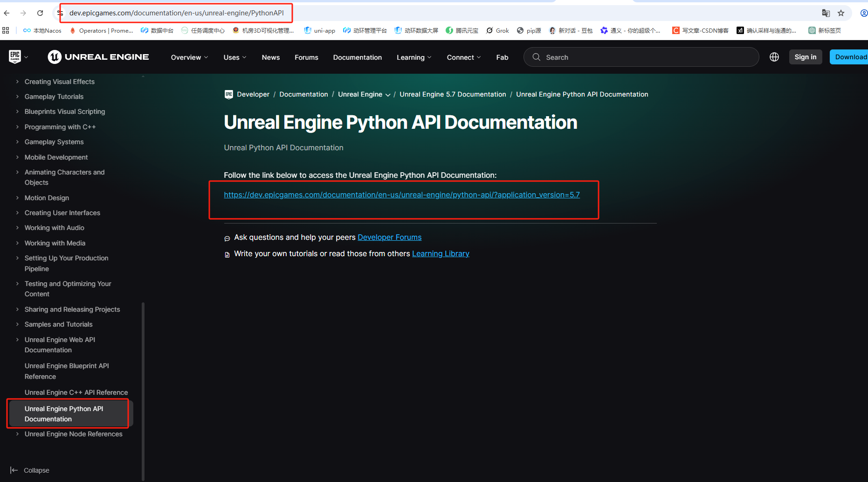Screen dimensions: 868x482
Task: Open the Learning dropdown menu
Action: (414, 57)
